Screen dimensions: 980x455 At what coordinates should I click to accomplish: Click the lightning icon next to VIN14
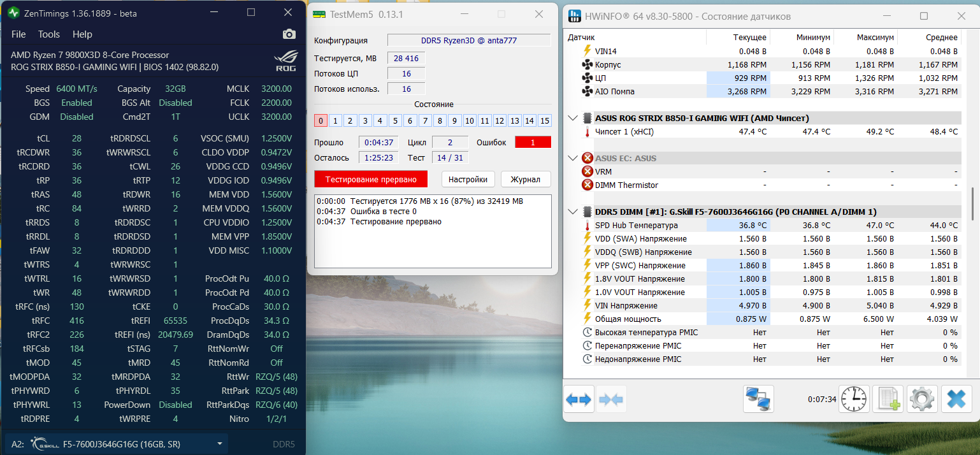tap(587, 51)
